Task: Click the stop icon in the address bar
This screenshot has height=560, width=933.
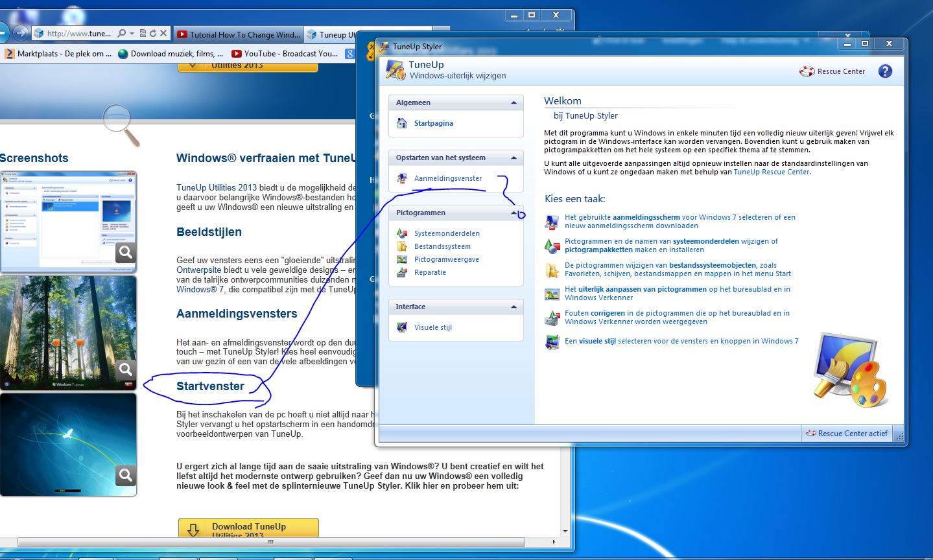Action: click(x=163, y=33)
